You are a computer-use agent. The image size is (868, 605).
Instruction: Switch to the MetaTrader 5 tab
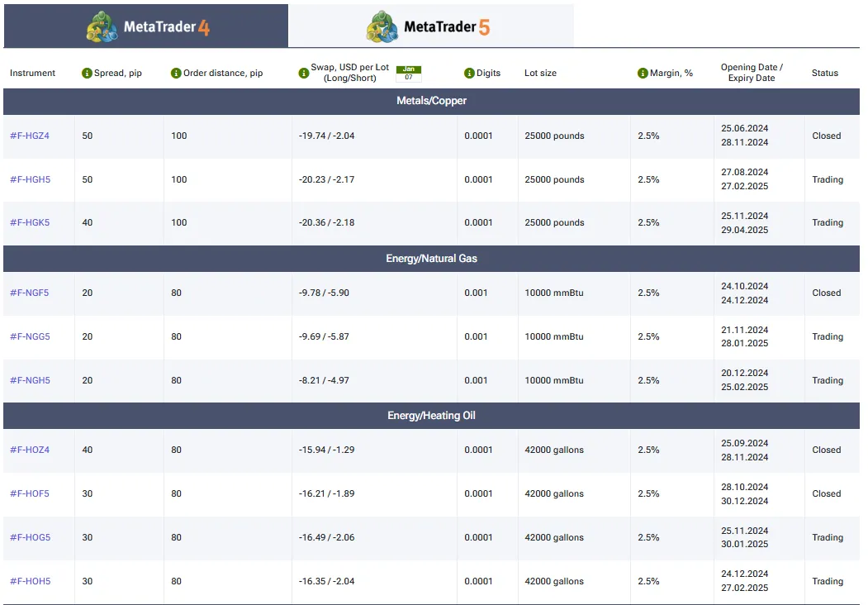pos(430,26)
